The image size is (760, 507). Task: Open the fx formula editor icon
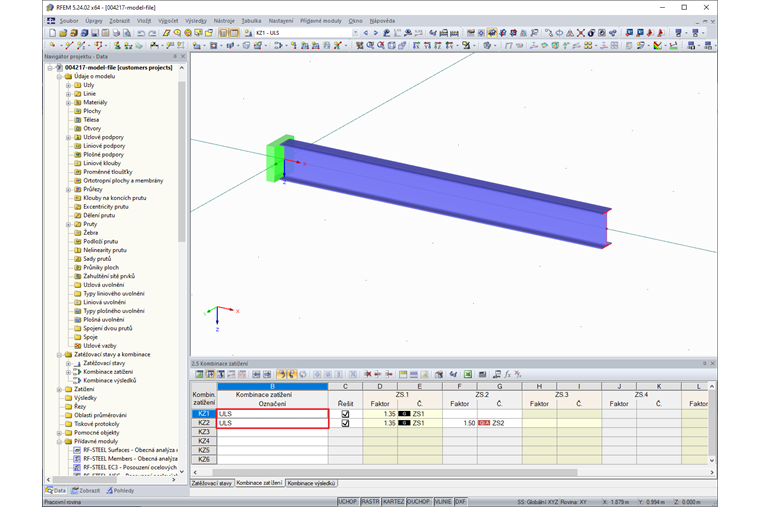[x=507, y=374]
